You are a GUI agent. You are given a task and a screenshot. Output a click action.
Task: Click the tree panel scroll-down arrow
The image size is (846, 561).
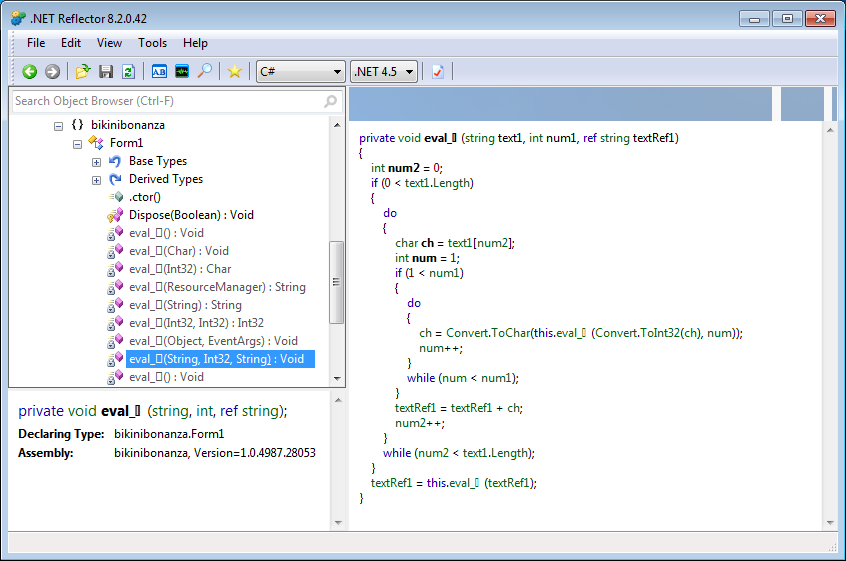[337, 378]
